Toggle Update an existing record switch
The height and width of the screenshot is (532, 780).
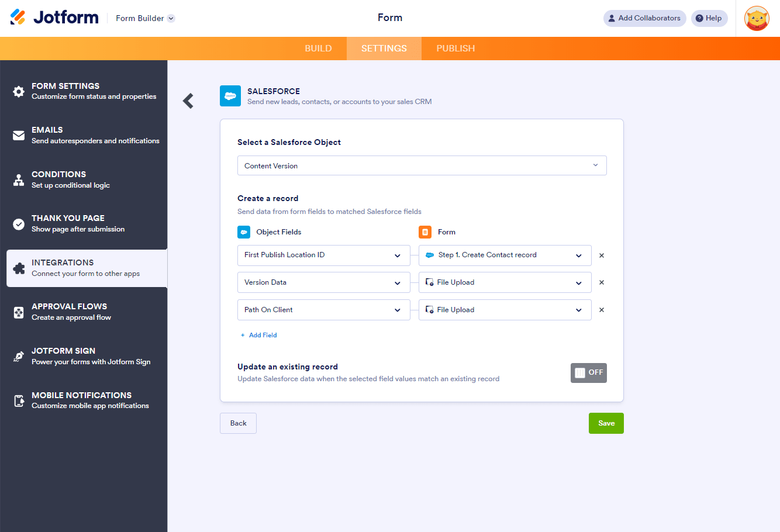[588, 373]
